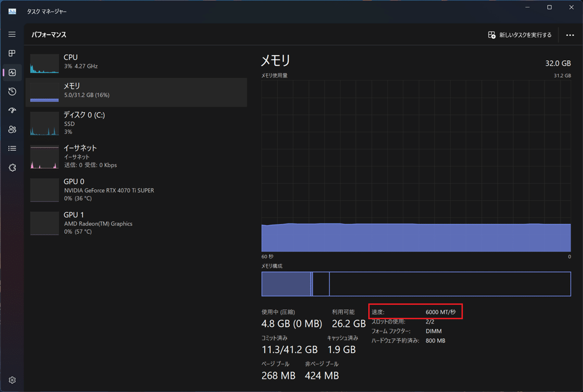583x392 pixels.
Task: Click the 1.9 GB cached value
Action: [342, 350]
